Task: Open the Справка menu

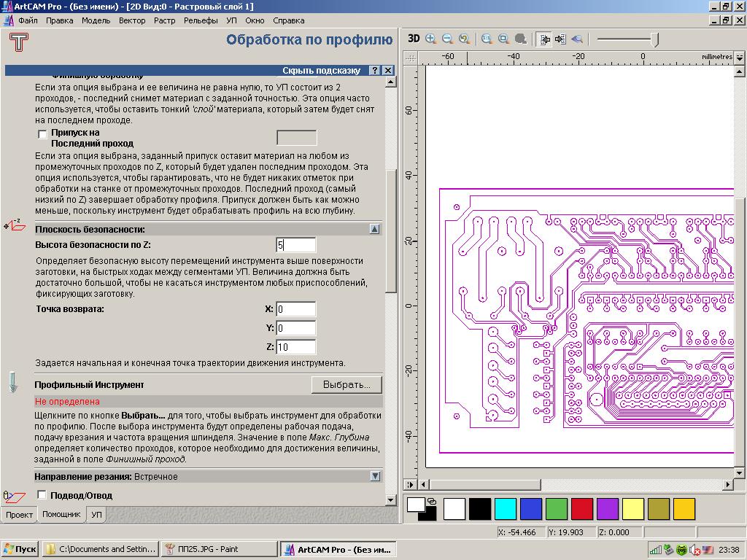Action: pos(289,20)
